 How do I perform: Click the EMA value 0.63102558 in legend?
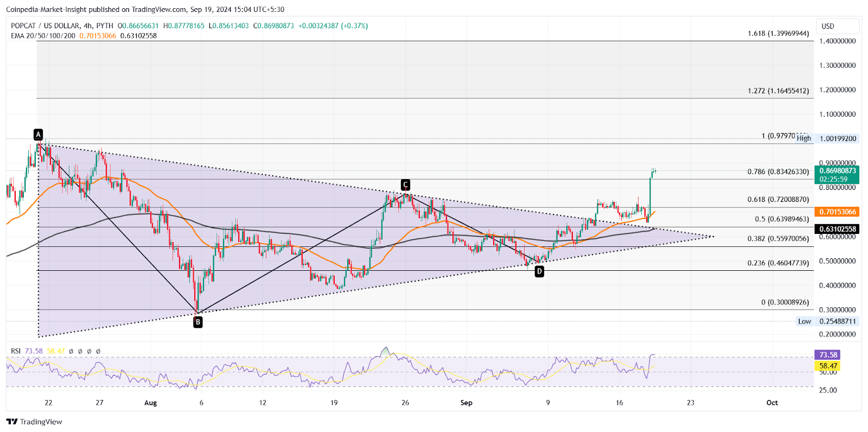point(138,35)
